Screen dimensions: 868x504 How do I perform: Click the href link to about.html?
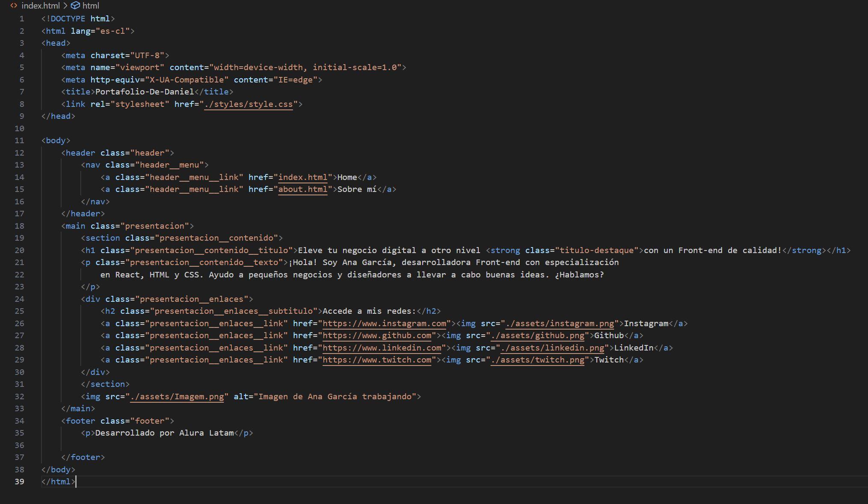point(302,190)
